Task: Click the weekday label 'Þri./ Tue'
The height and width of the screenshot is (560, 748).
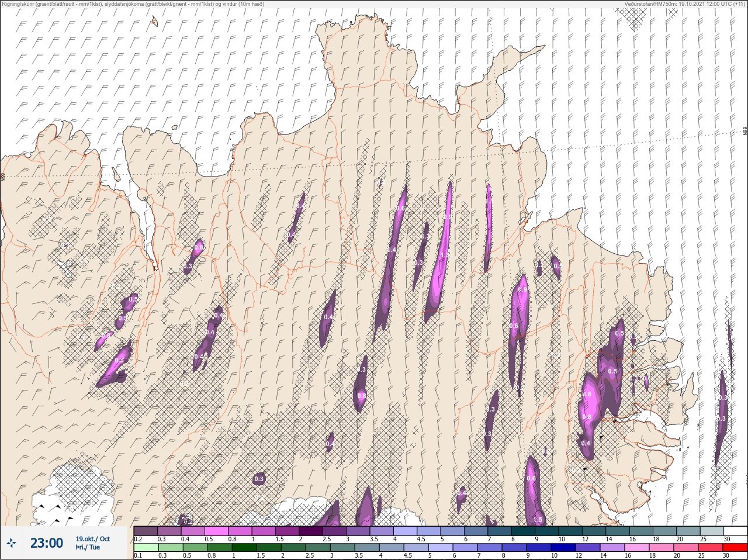Action: tap(88, 547)
